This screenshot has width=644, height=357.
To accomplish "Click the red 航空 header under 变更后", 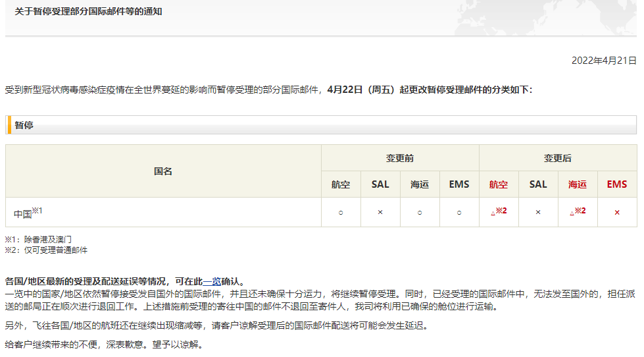I will [499, 184].
